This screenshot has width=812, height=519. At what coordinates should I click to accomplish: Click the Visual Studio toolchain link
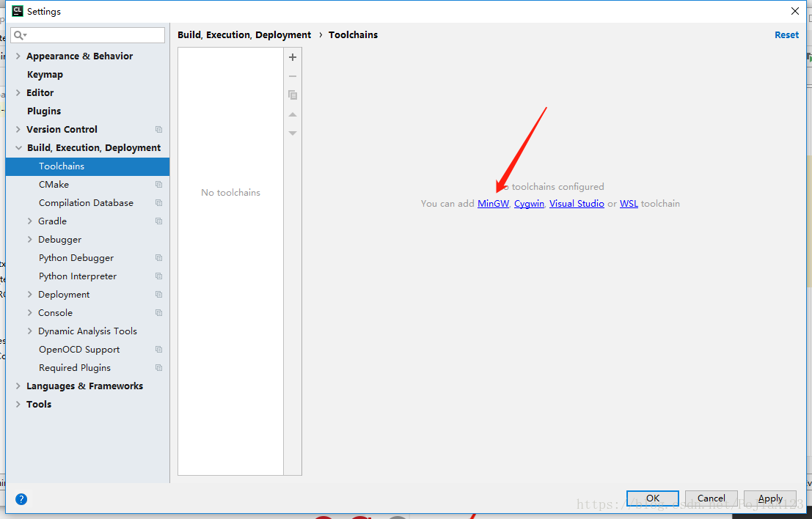[x=577, y=204]
